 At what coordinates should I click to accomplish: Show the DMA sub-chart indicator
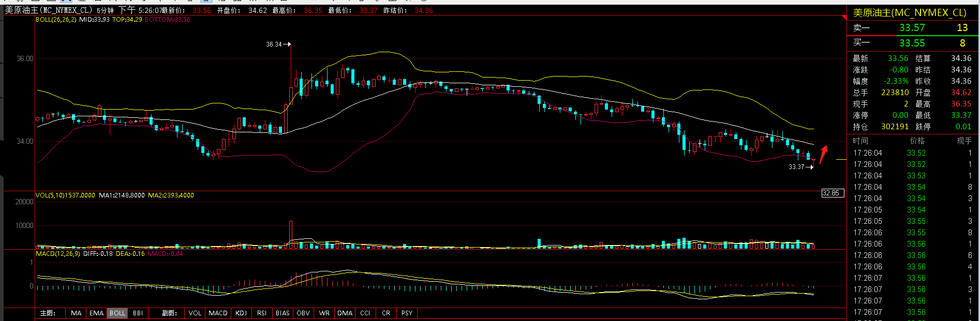point(345,313)
